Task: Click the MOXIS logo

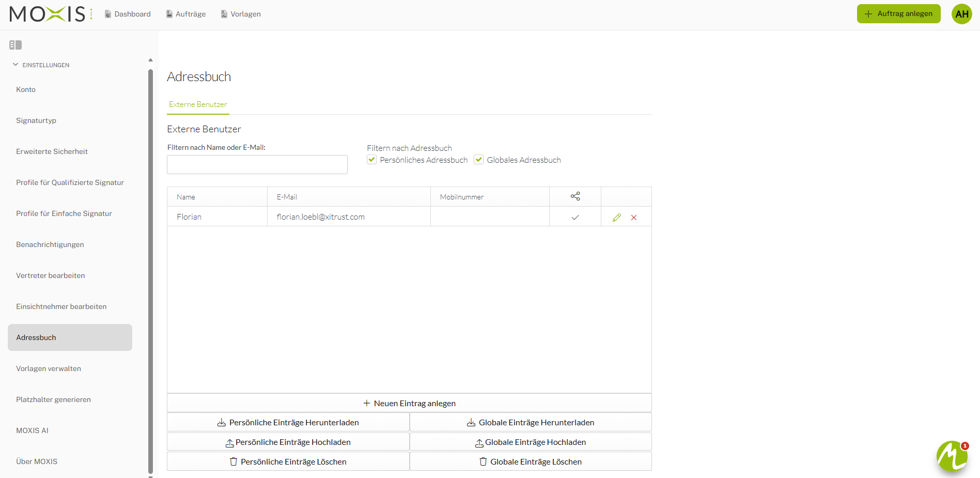Action: (x=51, y=14)
